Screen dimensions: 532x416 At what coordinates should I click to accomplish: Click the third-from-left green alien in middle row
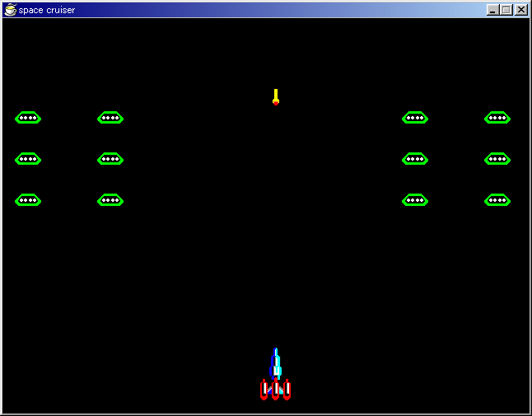[415, 159]
